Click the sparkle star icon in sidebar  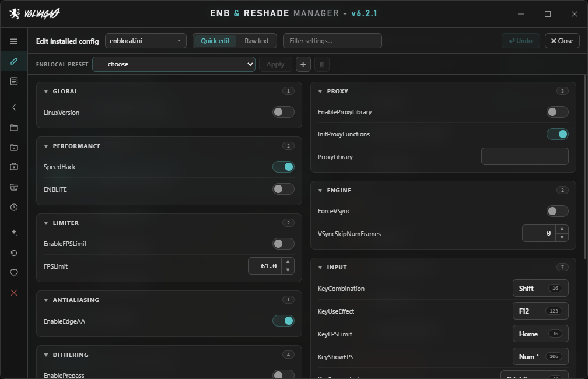14,233
